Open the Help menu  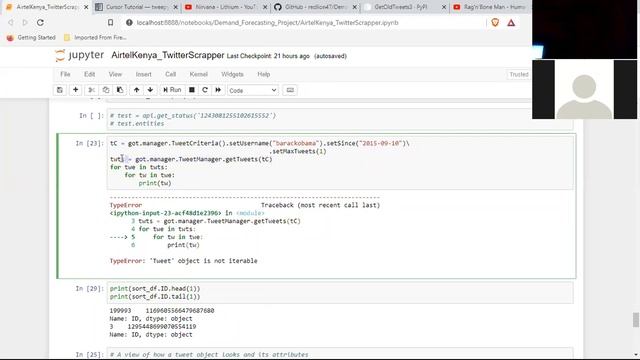coord(264,74)
